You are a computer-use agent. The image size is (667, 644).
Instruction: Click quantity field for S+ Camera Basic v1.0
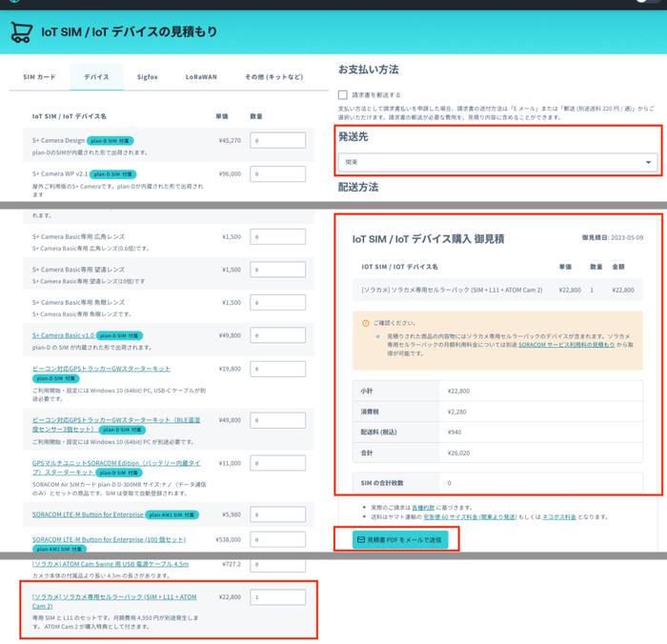pos(278,335)
